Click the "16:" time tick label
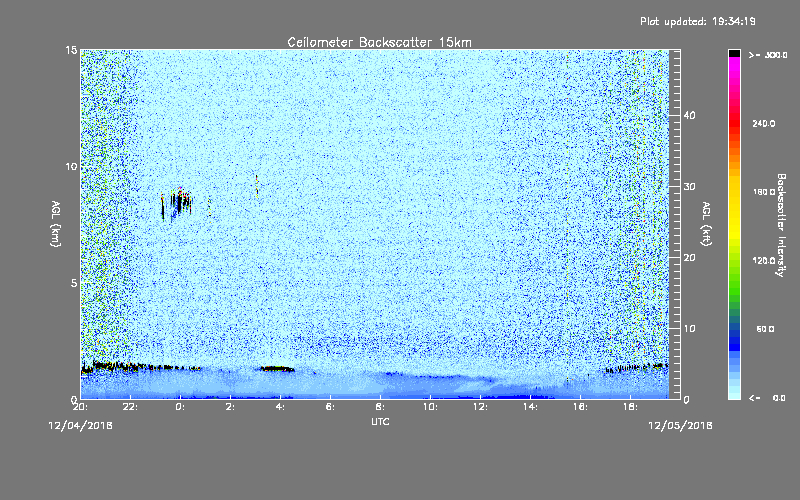The width and height of the screenshot is (800, 500). tap(580, 407)
